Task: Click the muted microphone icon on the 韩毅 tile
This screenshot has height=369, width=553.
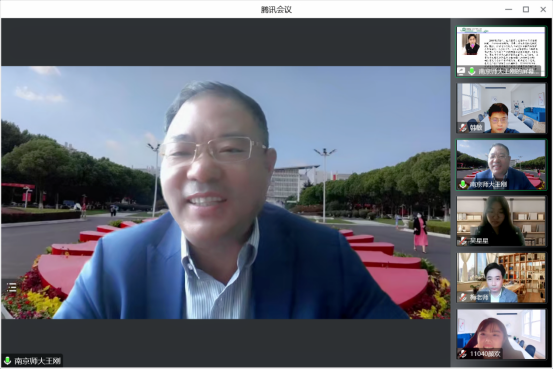Action: [463, 127]
